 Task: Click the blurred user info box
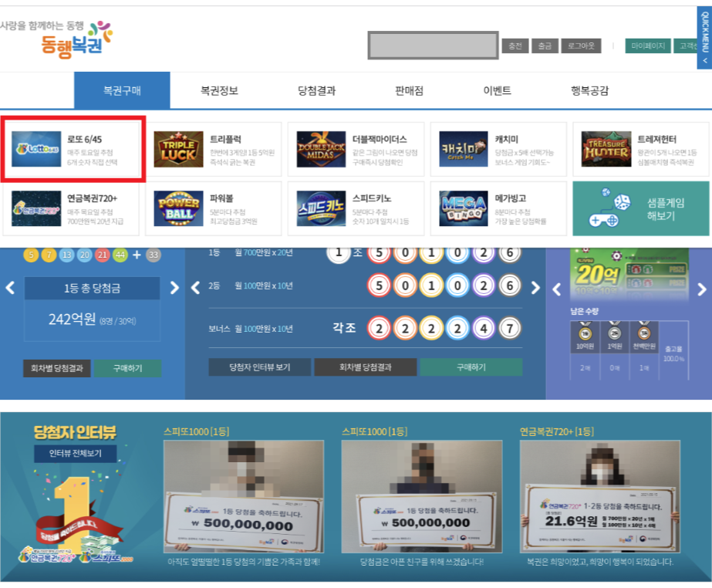click(x=434, y=45)
